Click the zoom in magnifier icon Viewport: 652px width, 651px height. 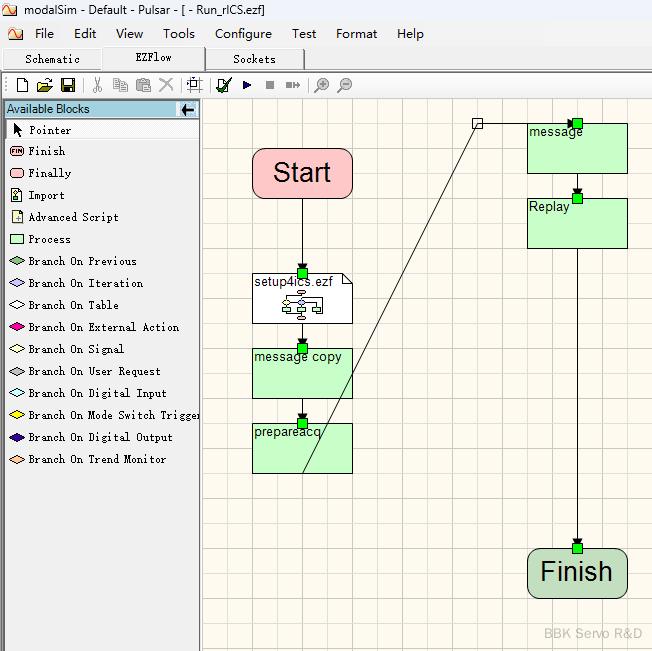[321, 85]
